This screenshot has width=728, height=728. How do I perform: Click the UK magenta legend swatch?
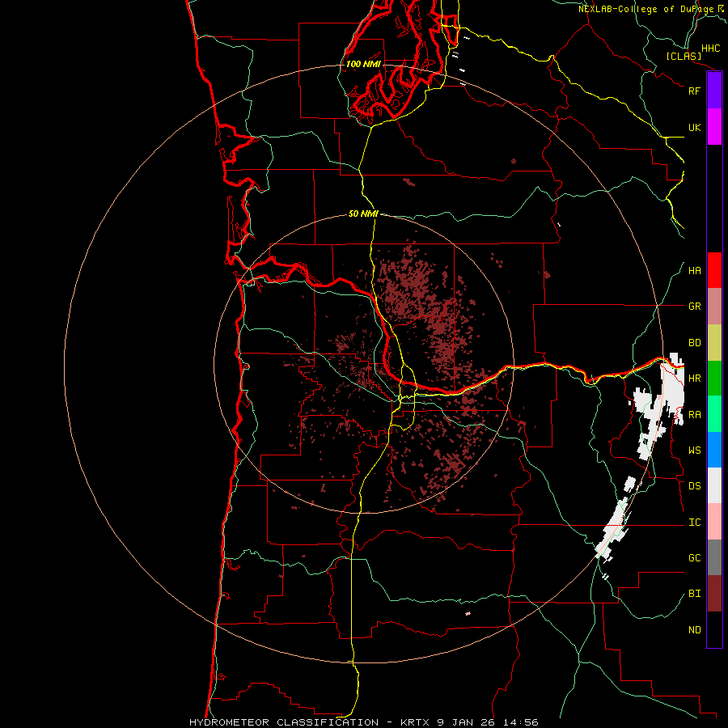(x=714, y=127)
